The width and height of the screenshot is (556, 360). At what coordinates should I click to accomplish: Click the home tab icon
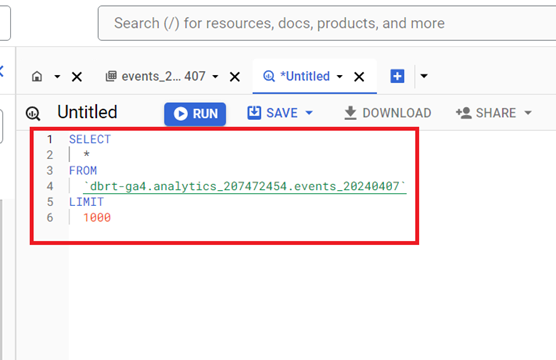coord(37,76)
